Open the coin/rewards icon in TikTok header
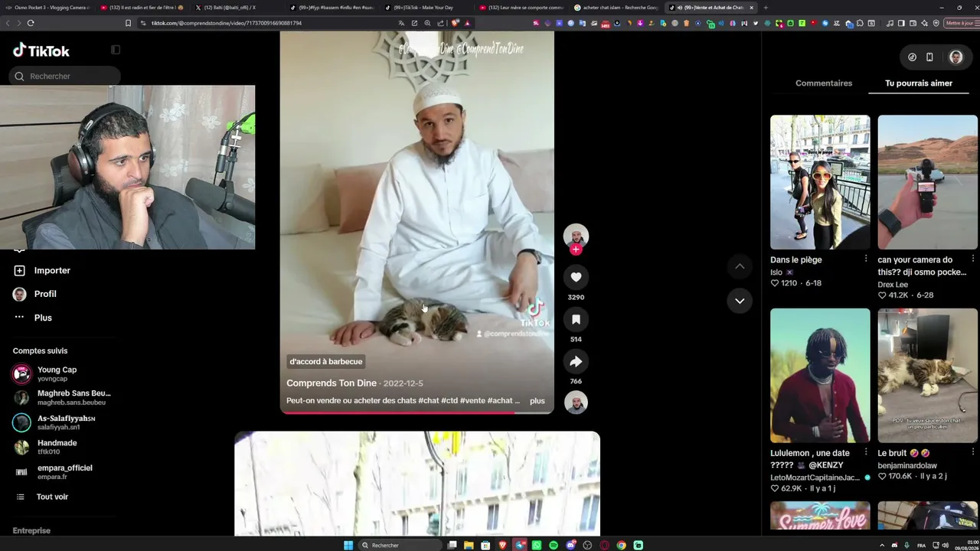 pyautogui.click(x=912, y=57)
